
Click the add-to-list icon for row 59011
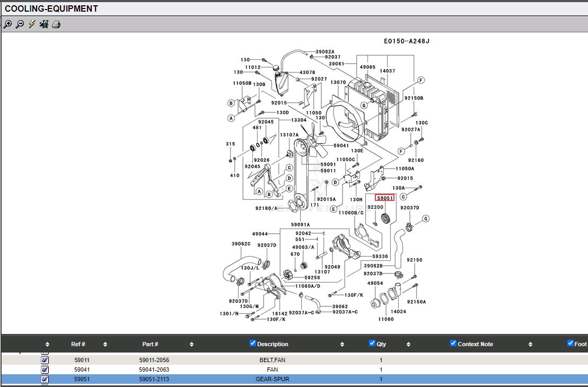(45, 360)
